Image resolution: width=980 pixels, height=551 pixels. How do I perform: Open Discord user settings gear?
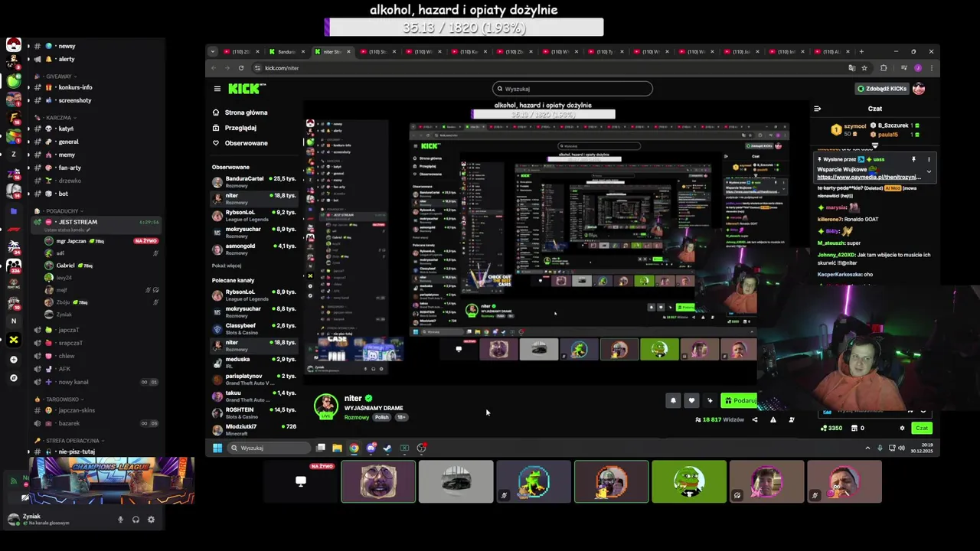click(x=151, y=520)
